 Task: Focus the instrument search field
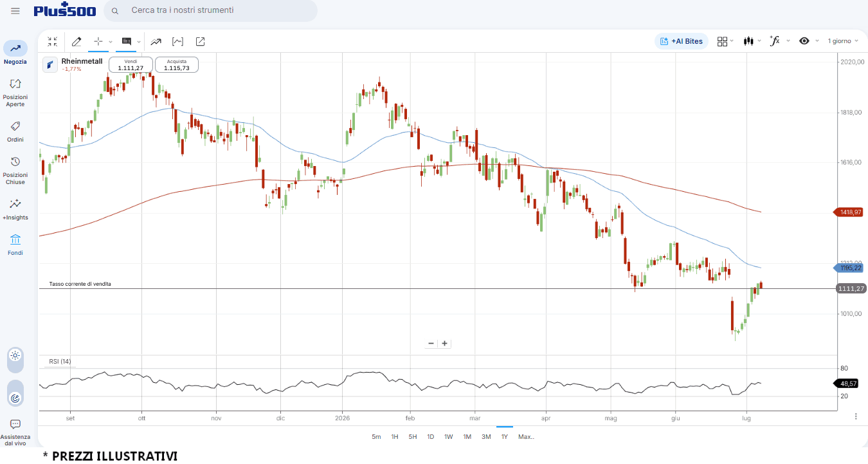[211, 10]
